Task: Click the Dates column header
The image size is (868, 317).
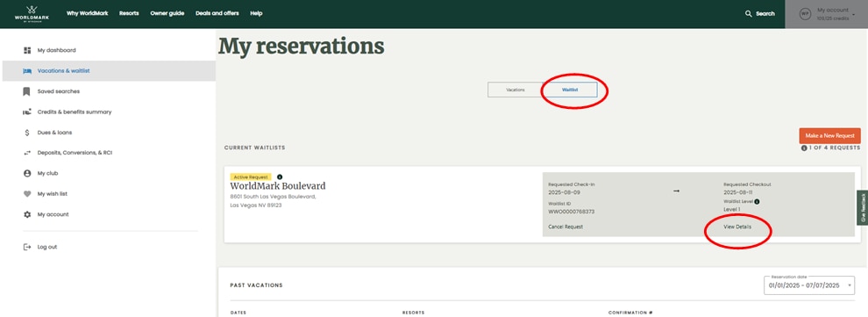Action: point(238,313)
